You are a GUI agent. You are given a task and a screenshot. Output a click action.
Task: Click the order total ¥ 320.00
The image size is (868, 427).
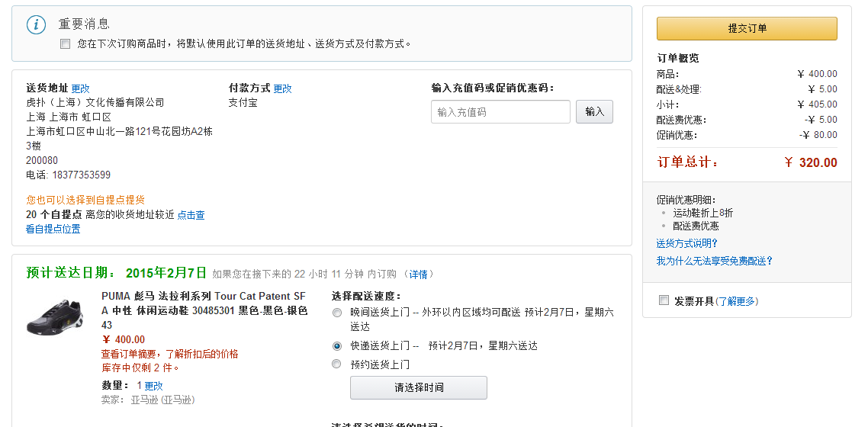pos(811,162)
